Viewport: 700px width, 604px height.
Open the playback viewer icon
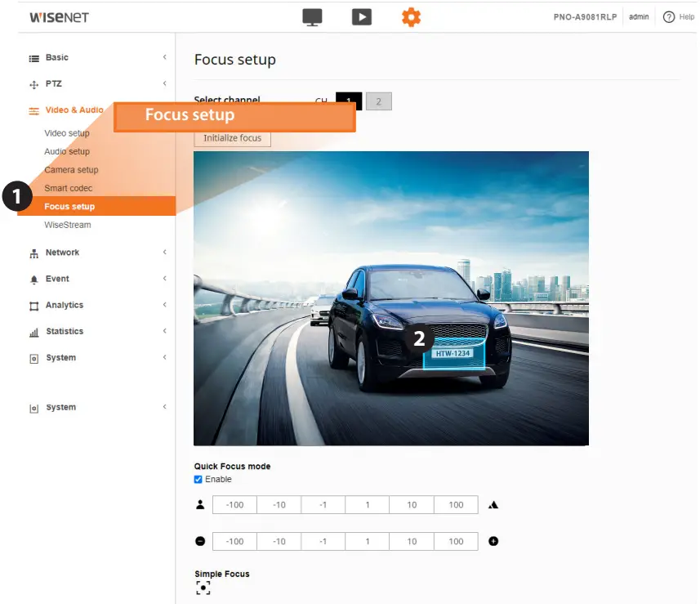point(362,16)
